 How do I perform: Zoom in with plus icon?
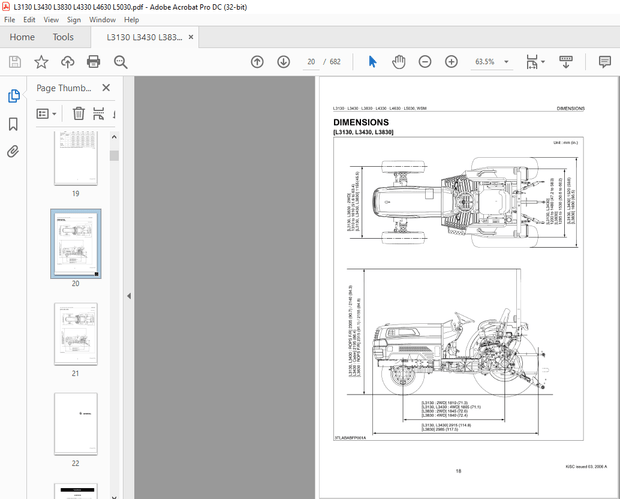click(x=451, y=62)
